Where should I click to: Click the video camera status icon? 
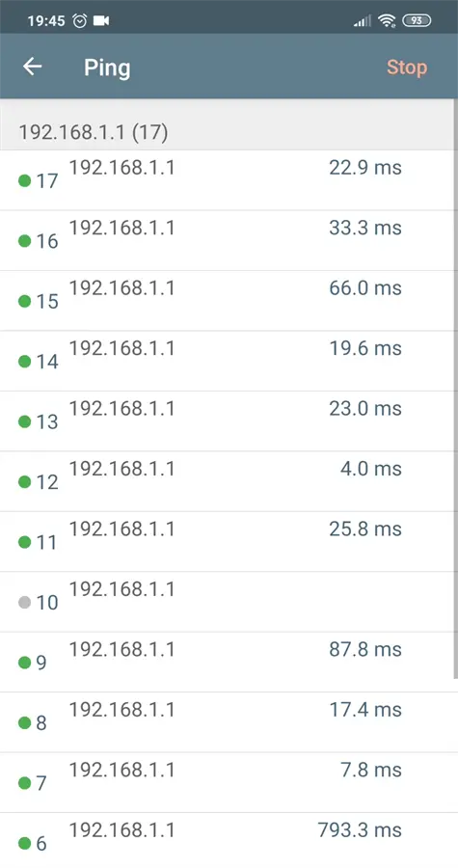coord(101,21)
